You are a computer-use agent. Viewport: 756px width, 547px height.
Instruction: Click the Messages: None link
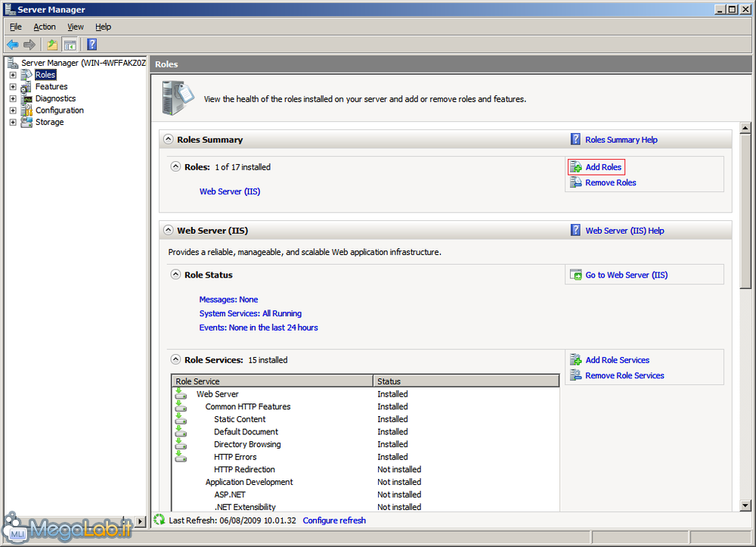coord(228,300)
